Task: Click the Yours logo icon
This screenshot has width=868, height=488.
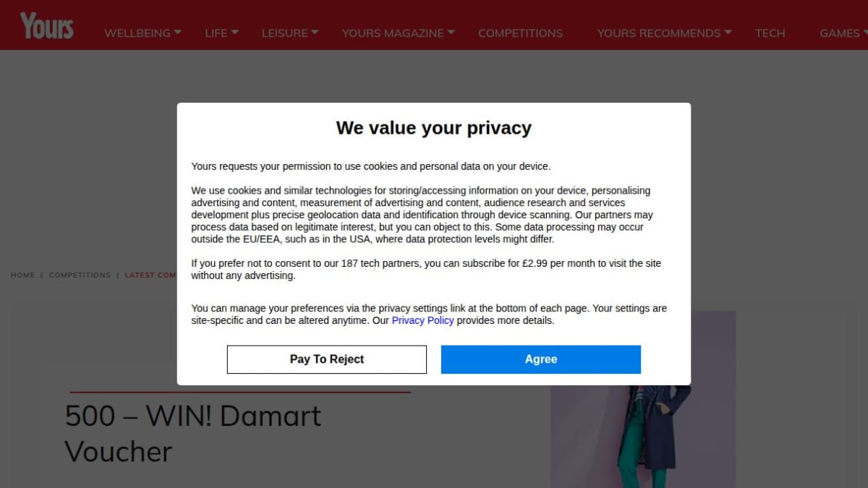Action: (x=47, y=26)
